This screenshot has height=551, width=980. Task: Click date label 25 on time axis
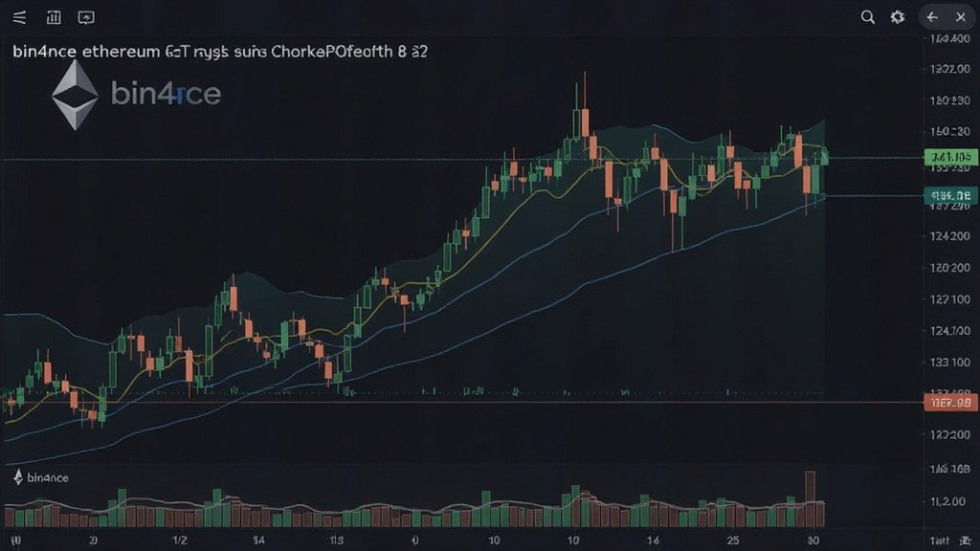[732, 540]
